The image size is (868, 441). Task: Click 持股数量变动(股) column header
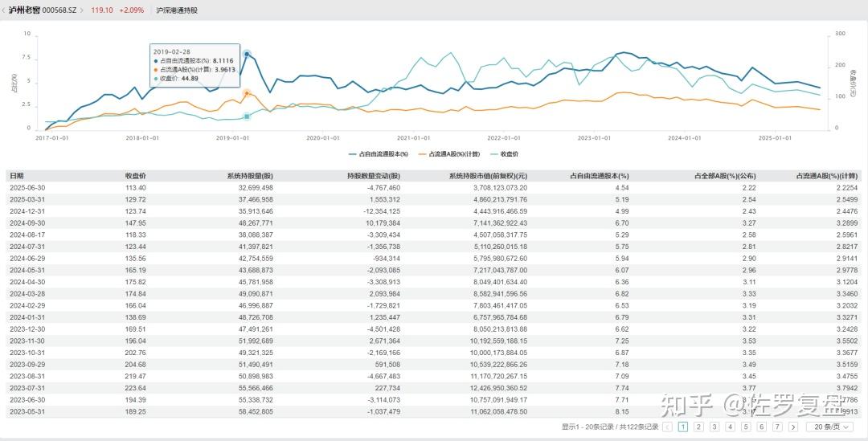pyautogui.click(x=374, y=176)
